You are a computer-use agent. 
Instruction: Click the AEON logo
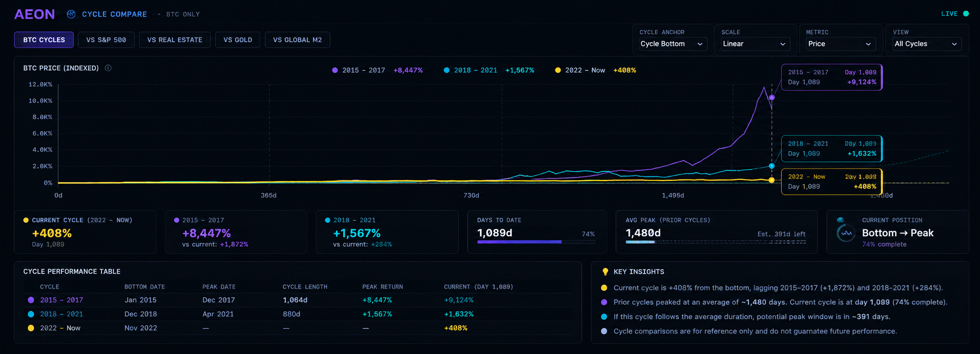tap(34, 14)
